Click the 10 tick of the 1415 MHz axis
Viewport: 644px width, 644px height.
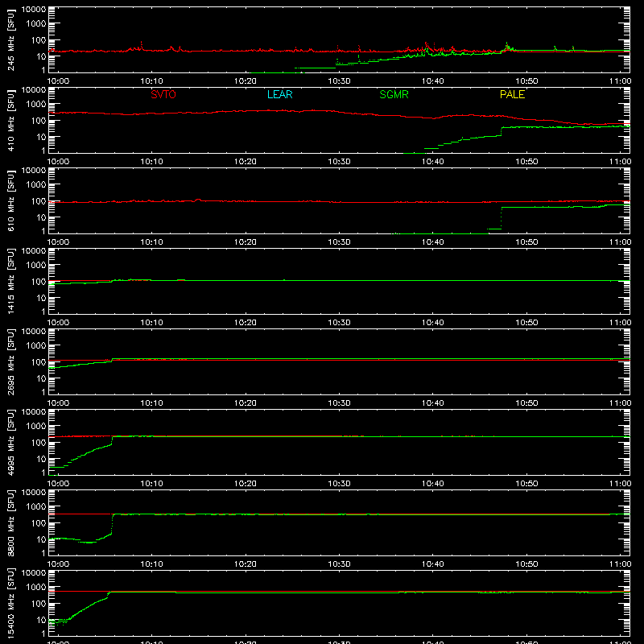41,298
